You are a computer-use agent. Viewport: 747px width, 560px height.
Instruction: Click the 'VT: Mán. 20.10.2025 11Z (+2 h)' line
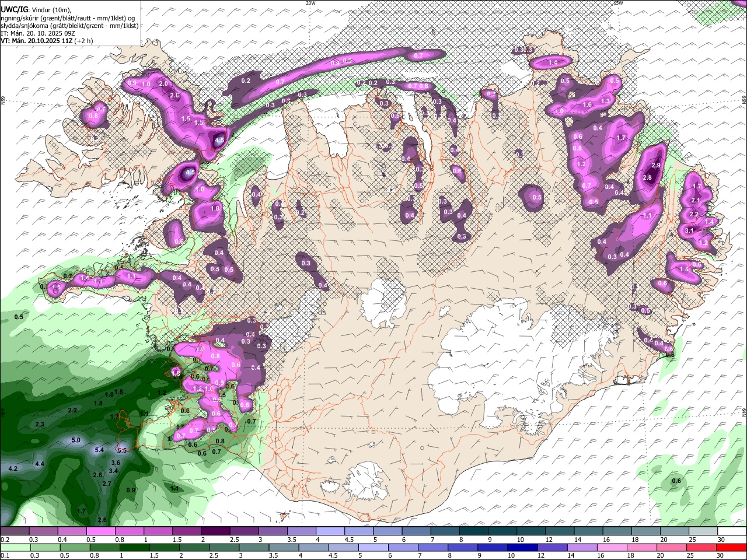[x=46, y=41]
